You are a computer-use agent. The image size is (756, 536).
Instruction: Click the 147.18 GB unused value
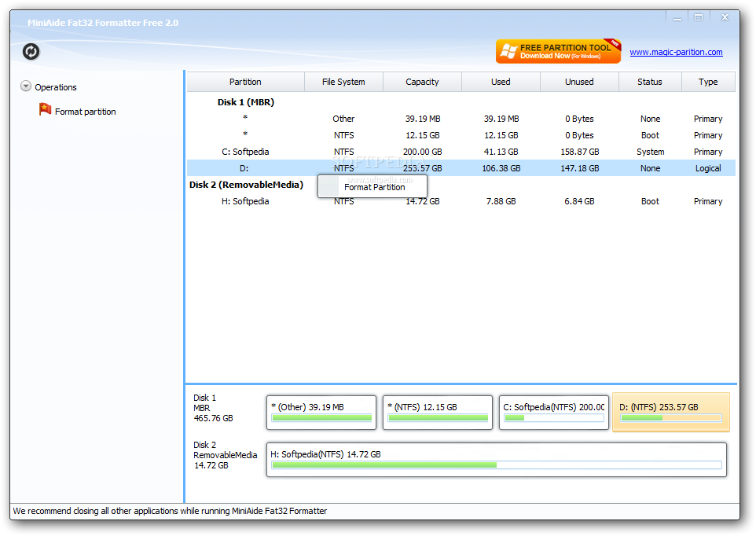579,168
